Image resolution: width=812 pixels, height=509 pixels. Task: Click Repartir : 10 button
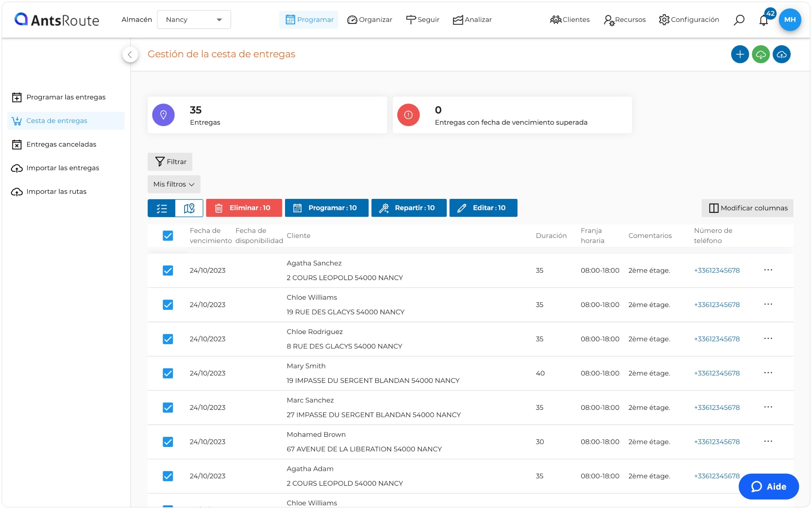(409, 208)
